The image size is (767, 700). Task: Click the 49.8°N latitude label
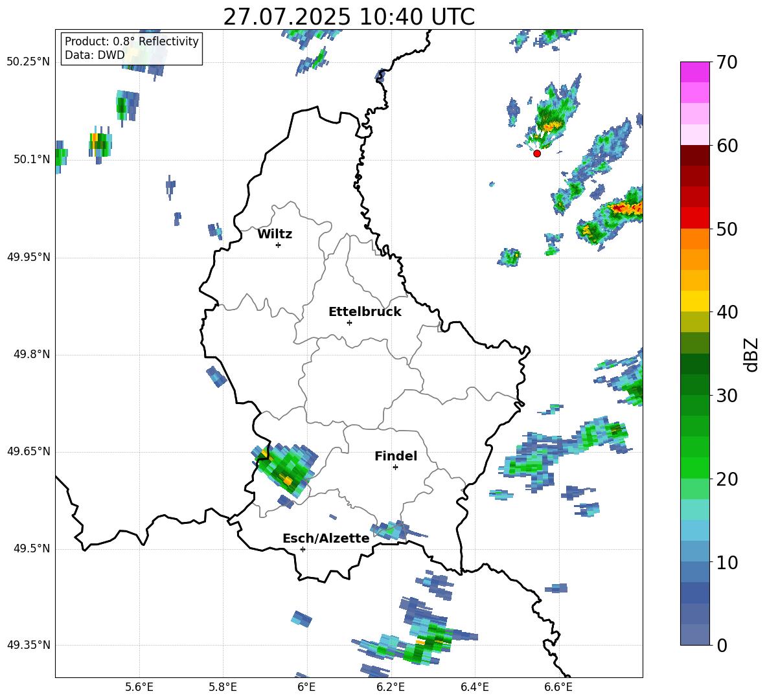point(32,354)
